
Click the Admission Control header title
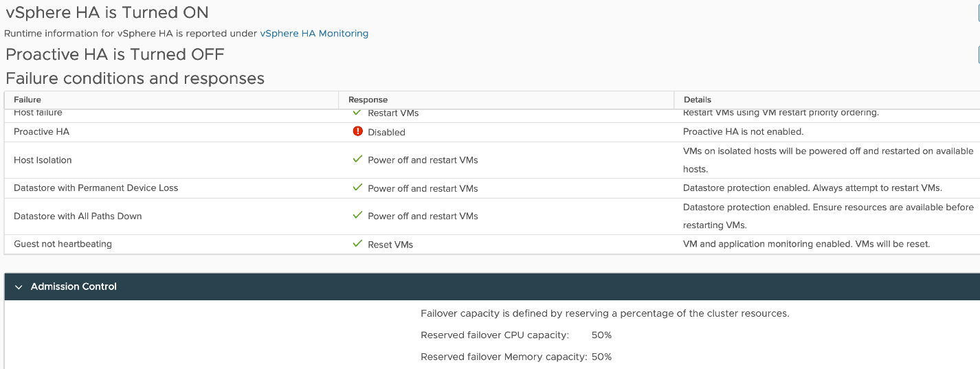point(74,287)
